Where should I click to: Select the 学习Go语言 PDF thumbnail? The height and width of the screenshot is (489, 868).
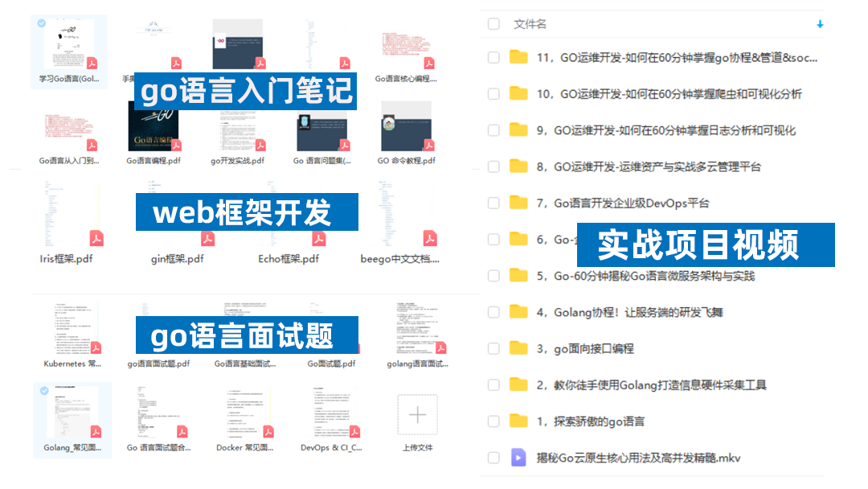tap(68, 45)
